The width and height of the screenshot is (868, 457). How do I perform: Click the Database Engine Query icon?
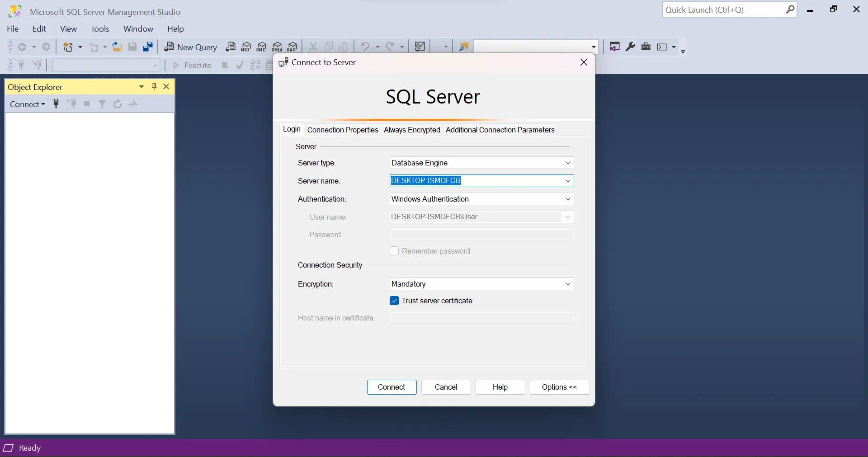pyautogui.click(x=231, y=47)
